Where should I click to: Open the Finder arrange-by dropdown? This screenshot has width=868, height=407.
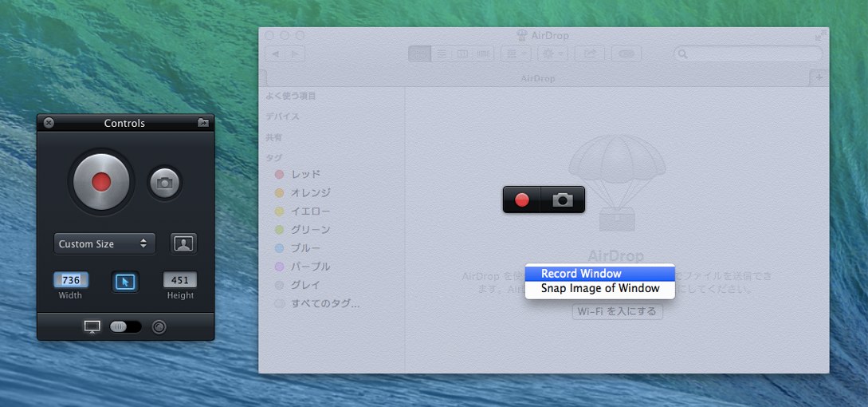point(516,53)
